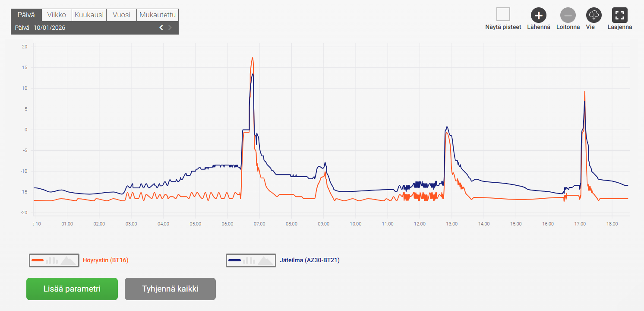The height and width of the screenshot is (311, 644).
Task: Select area chart style for Jäteilma (AZ30-BT21)
Action: (x=265, y=260)
